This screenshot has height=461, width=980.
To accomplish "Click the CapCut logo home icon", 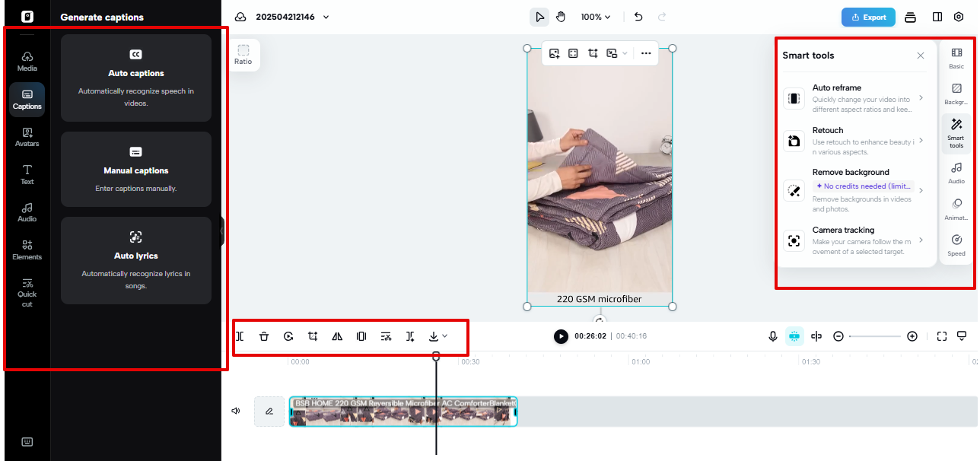I will click(x=27, y=16).
